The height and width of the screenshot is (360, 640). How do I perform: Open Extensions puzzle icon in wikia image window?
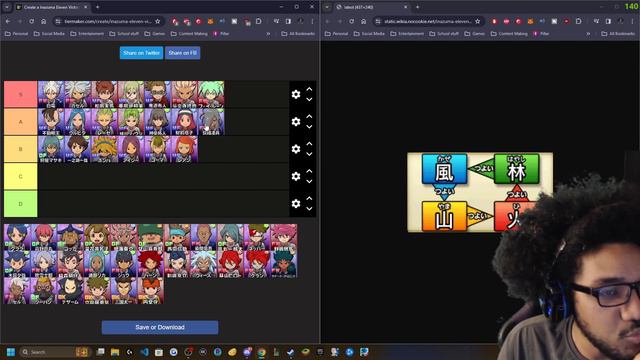(x=579, y=21)
